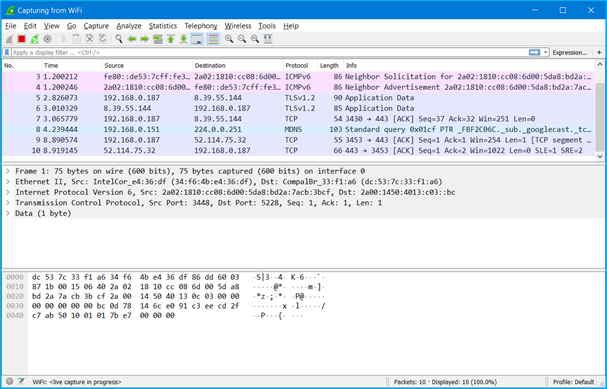Click the display filter bookmark icon
Screen dimensions: 607x389
coord(7,52)
